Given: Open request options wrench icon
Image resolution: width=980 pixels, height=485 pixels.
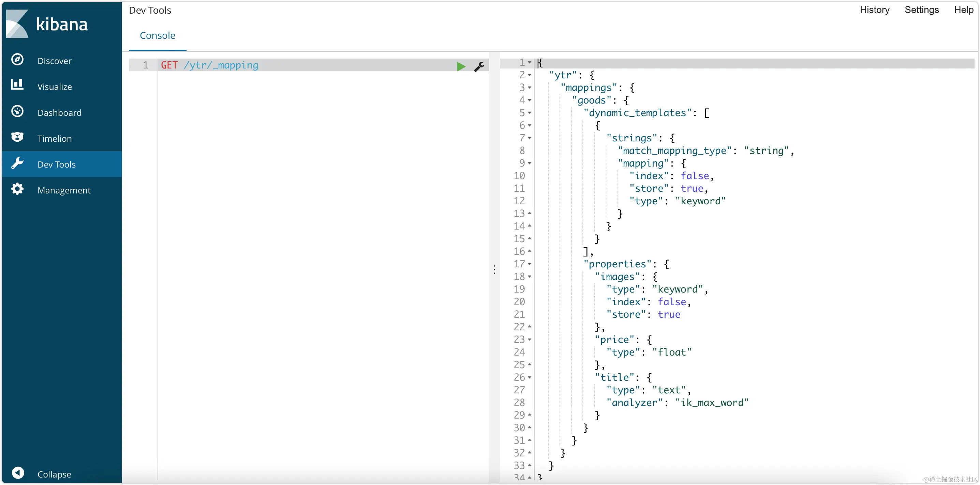Looking at the screenshot, I should click(479, 66).
